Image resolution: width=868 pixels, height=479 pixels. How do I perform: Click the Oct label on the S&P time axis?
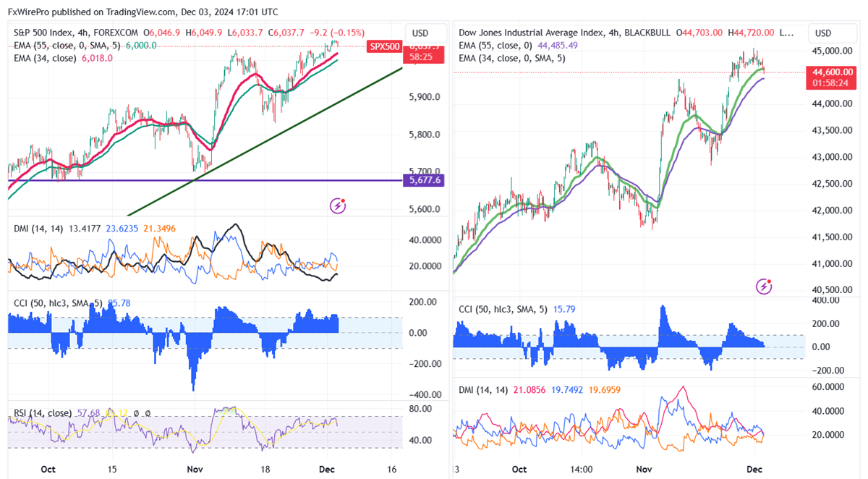click(48, 468)
